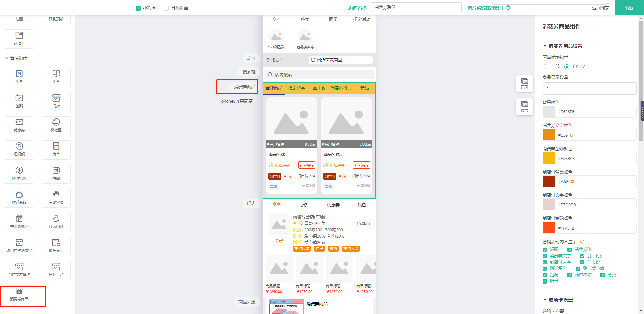This screenshot has width=644, height=314.
Task: Add the 表单 form component
Action: [56, 150]
